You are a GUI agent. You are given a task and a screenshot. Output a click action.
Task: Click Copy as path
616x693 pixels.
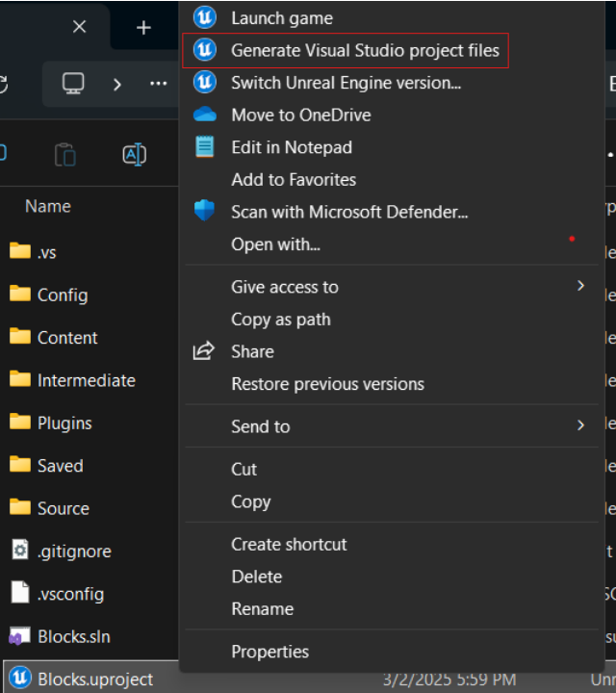[281, 320]
